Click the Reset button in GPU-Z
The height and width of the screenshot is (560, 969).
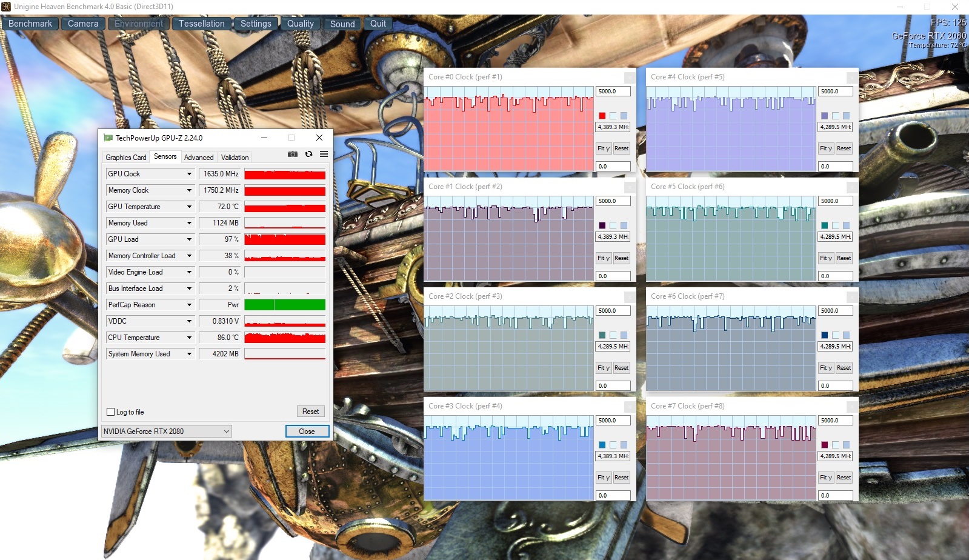[x=310, y=412]
